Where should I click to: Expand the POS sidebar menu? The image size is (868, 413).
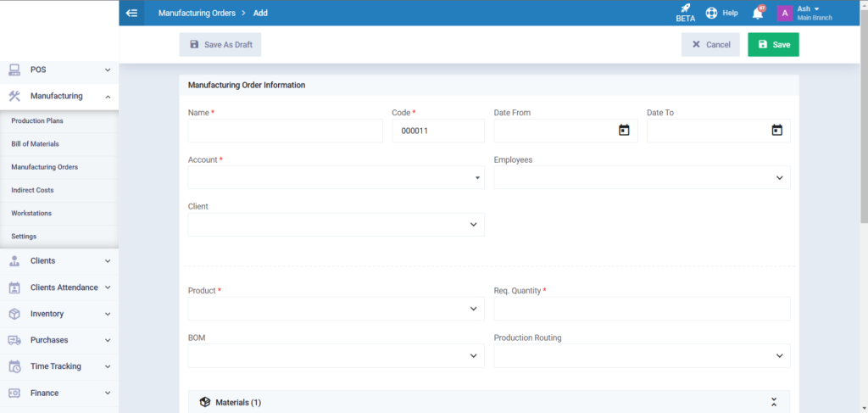coord(108,70)
